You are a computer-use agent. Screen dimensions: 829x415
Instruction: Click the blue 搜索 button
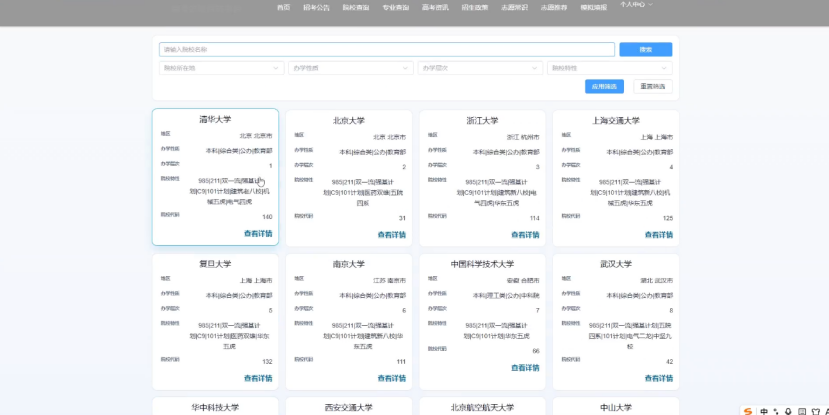(646, 49)
